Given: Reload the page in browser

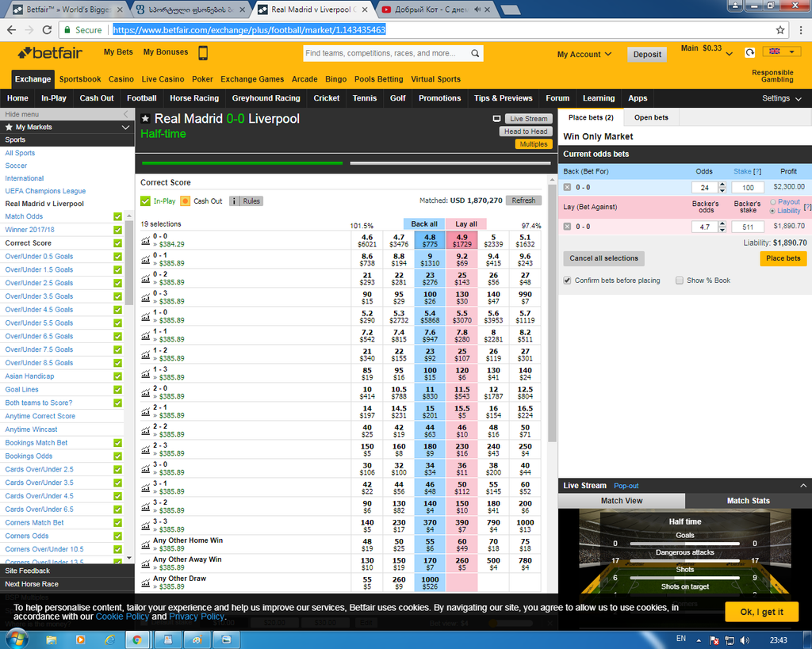Looking at the screenshot, I should pyautogui.click(x=47, y=30).
